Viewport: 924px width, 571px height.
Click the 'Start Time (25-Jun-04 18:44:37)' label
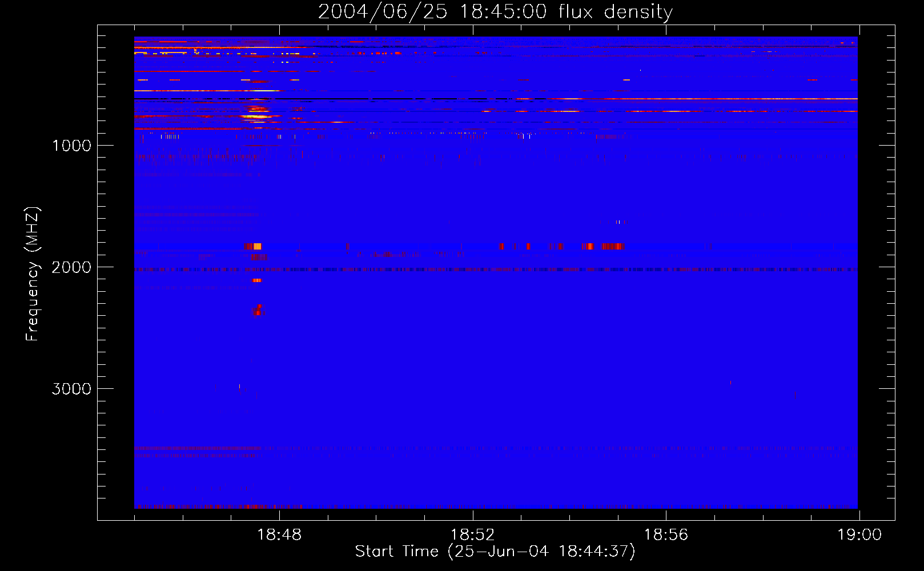tap(495, 552)
